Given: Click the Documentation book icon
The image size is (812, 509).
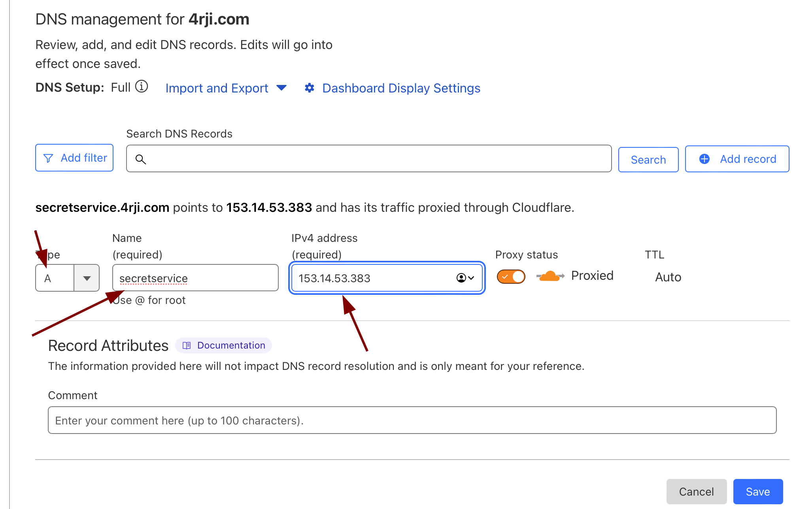Looking at the screenshot, I should click(x=187, y=345).
